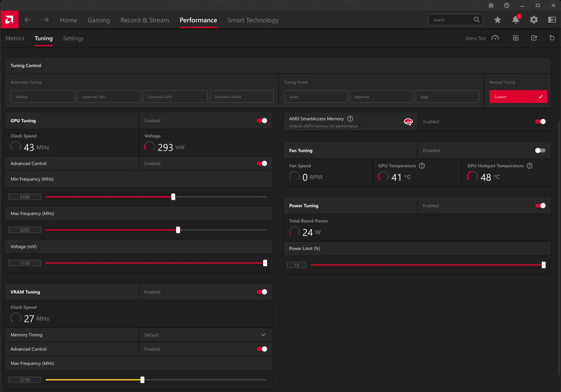This screenshot has height=392, width=561.
Task: Click VRAM Max Frequency value box 2718
Action: click(25, 380)
